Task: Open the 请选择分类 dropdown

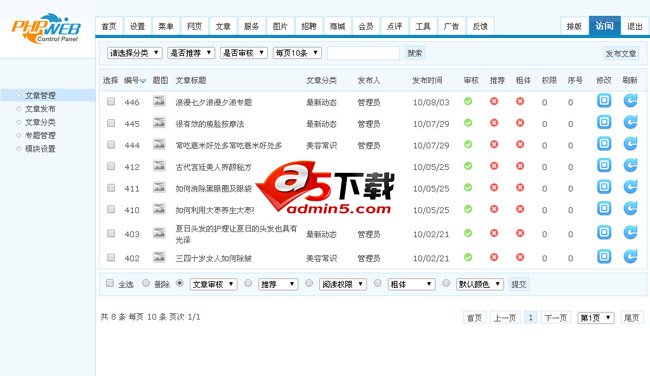Action: (134, 53)
